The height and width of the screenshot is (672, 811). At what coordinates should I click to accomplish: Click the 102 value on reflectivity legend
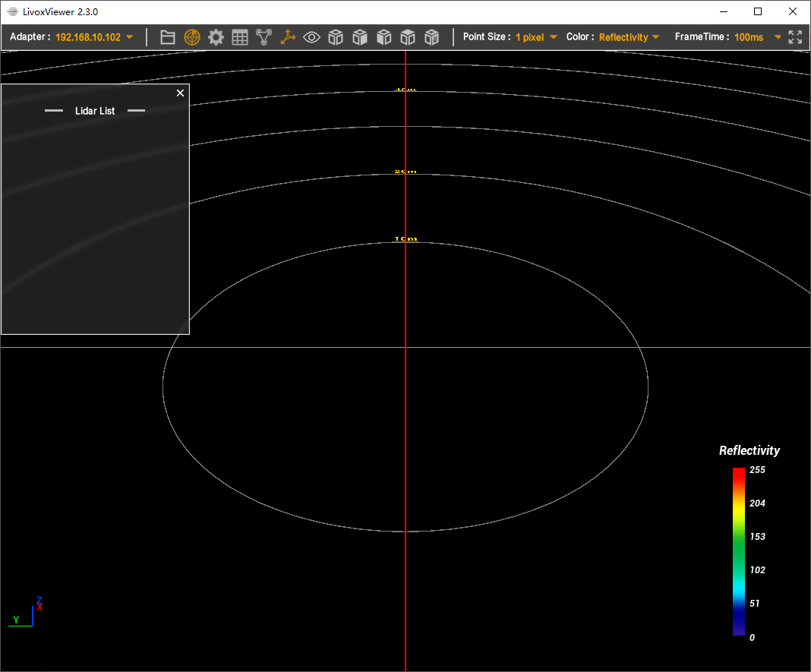[757, 570]
